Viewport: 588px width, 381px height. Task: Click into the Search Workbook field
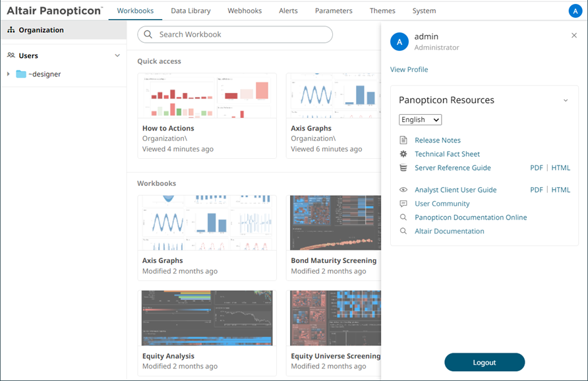click(x=235, y=34)
